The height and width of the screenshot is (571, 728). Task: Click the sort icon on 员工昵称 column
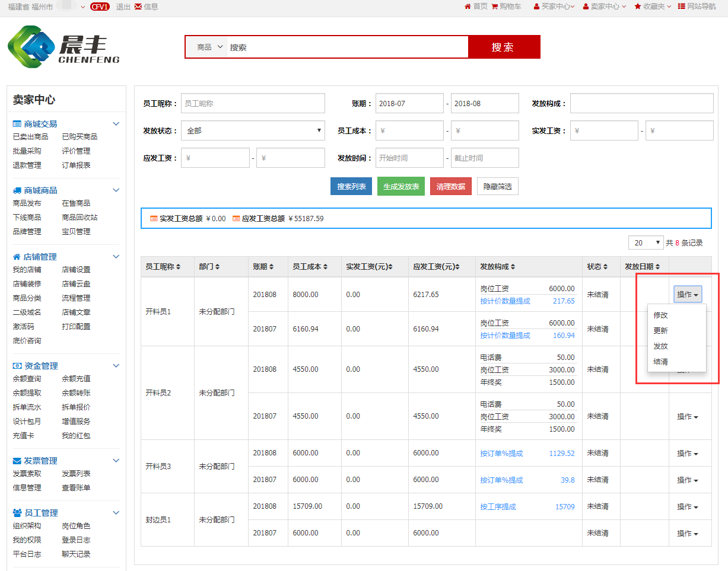179,267
